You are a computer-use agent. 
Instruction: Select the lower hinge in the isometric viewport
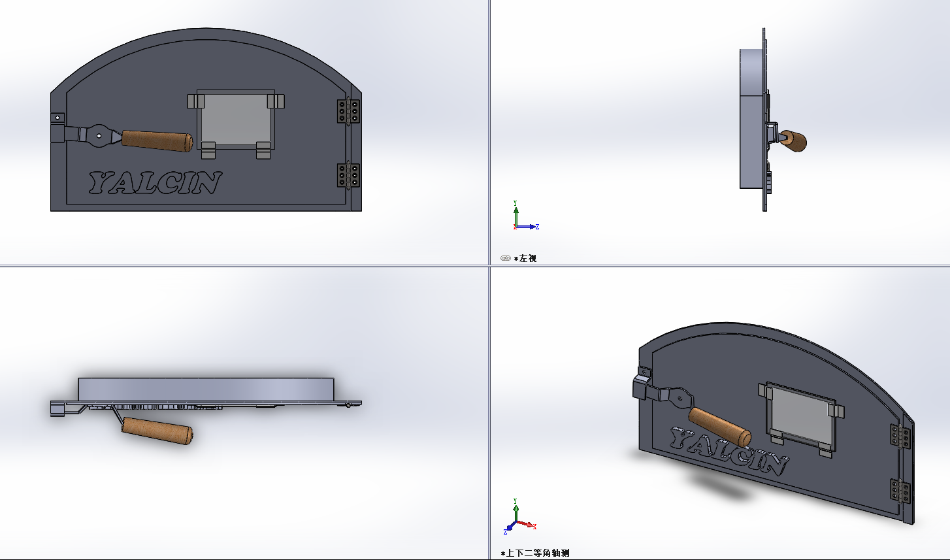click(901, 491)
